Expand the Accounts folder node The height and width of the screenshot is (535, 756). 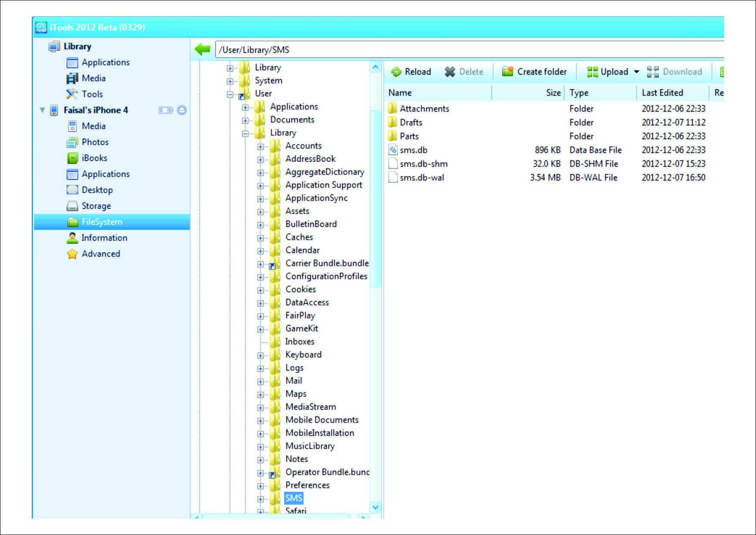click(260, 147)
